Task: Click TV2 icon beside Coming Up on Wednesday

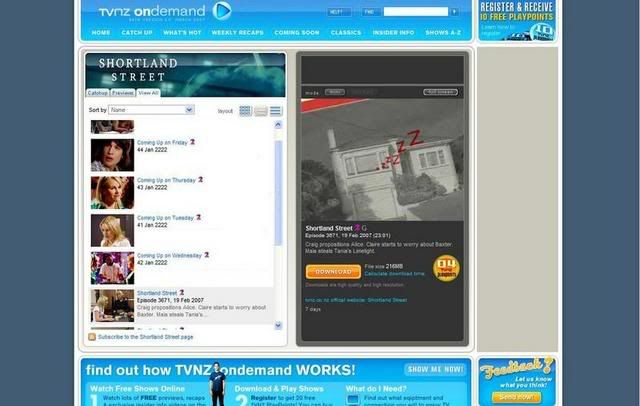Action: (x=207, y=255)
